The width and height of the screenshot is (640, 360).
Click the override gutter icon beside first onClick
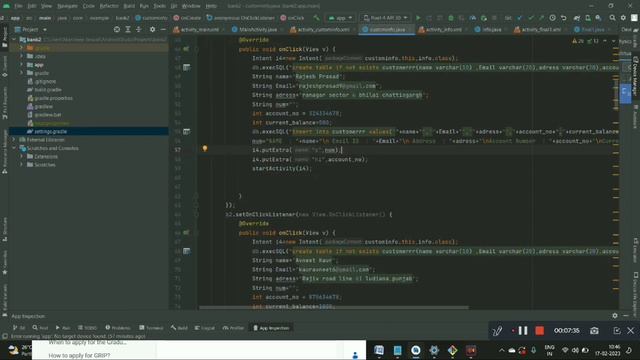[x=186, y=49]
